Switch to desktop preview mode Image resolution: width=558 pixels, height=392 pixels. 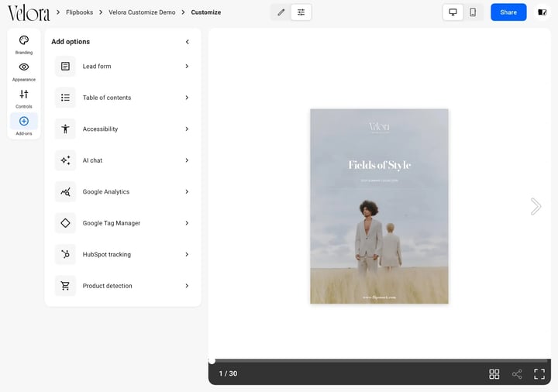[453, 12]
